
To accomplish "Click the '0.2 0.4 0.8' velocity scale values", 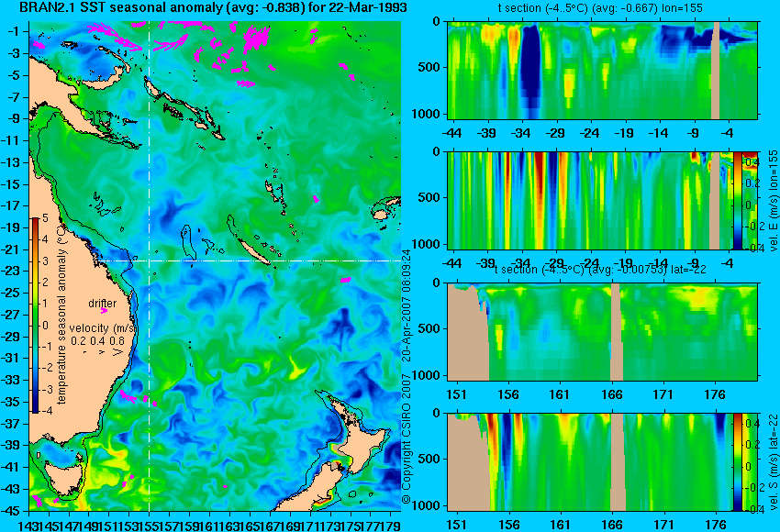I will pos(97,341).
